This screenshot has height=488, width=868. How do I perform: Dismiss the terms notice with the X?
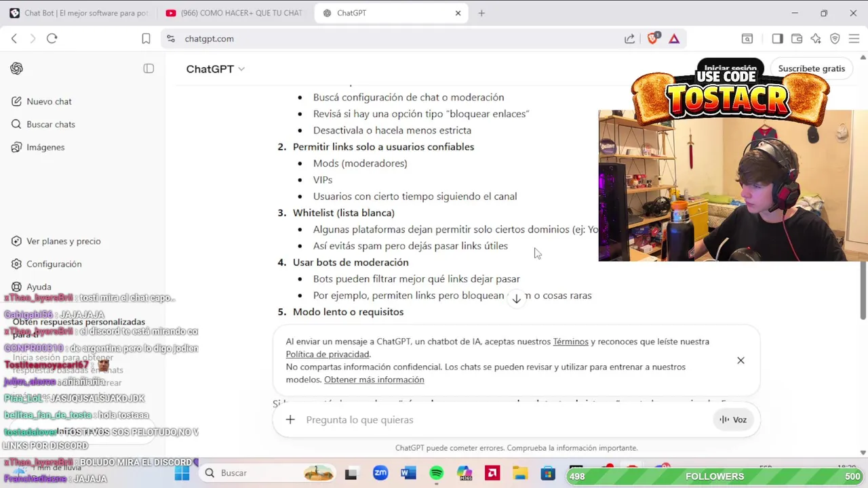[x=741, y=361]
